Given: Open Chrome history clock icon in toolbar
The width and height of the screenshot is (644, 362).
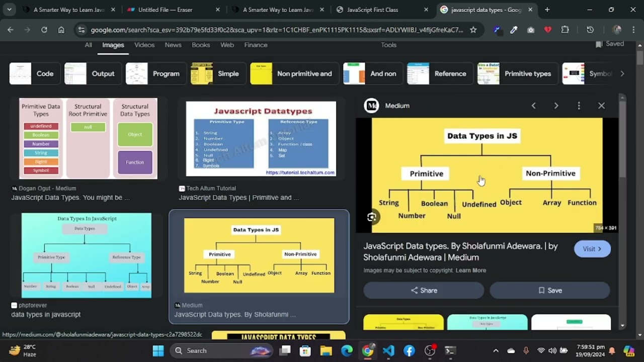Looking at the screenshot, I should [x=590, y=30].
